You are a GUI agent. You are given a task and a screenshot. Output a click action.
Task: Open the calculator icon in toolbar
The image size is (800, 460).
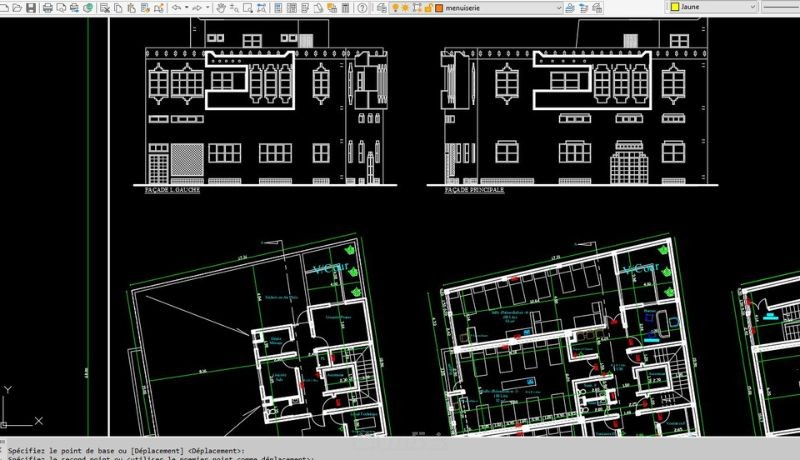(x=346, y=8)
